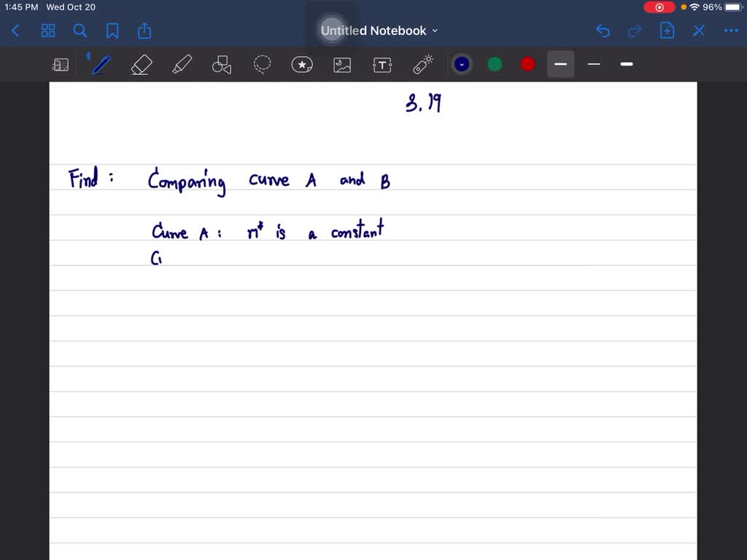747x560 pixels.
Task: Tap the handwritten 3.19 heading
Action: click(x=424, y=102)
